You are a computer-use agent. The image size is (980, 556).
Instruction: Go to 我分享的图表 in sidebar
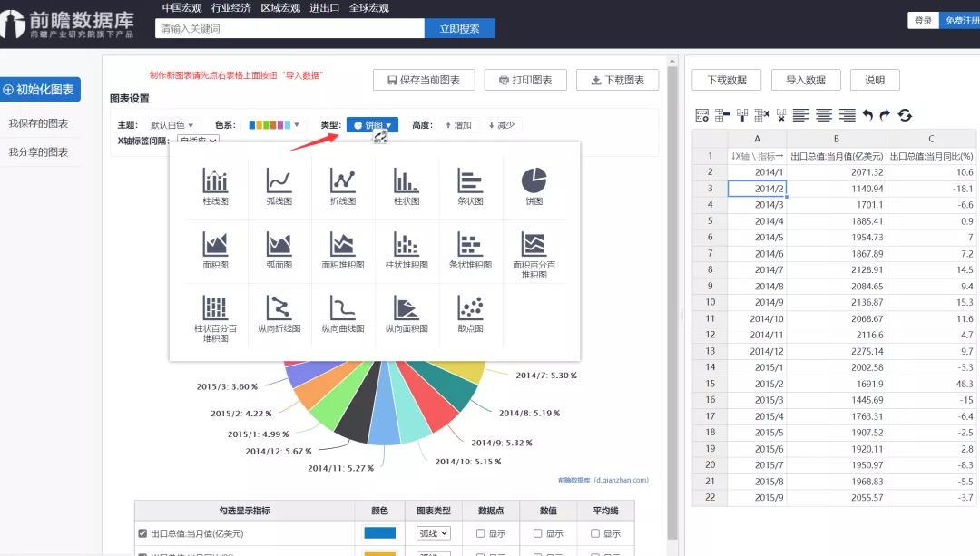[38, 152]
